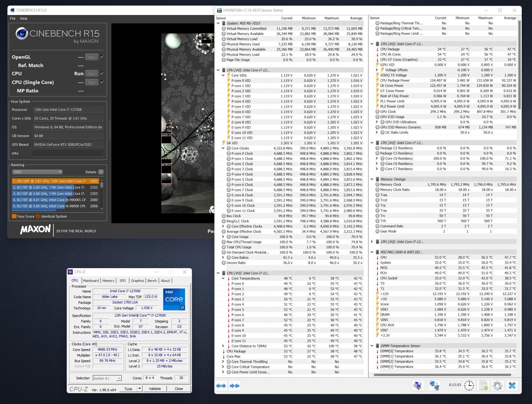This screenshot has width=532, height=404.
Task: Click the Tools button in CPU-Z
Action: click(128, 389)
